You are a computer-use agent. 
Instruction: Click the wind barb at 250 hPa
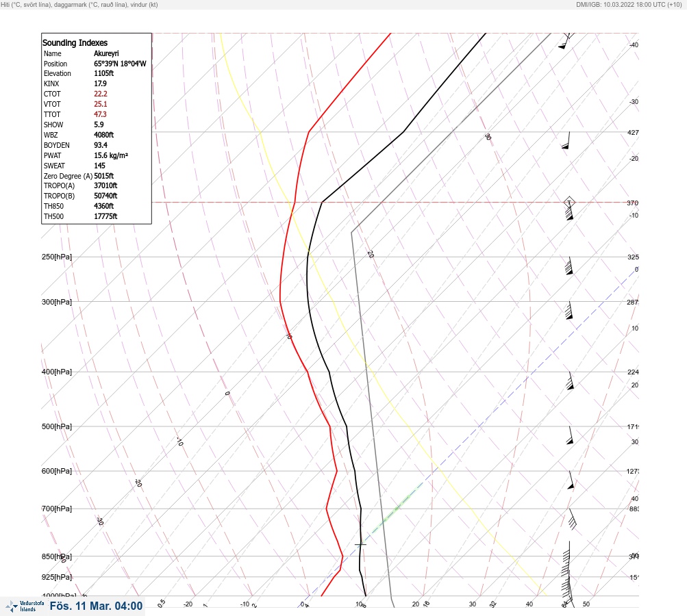[x=569, y=266]
